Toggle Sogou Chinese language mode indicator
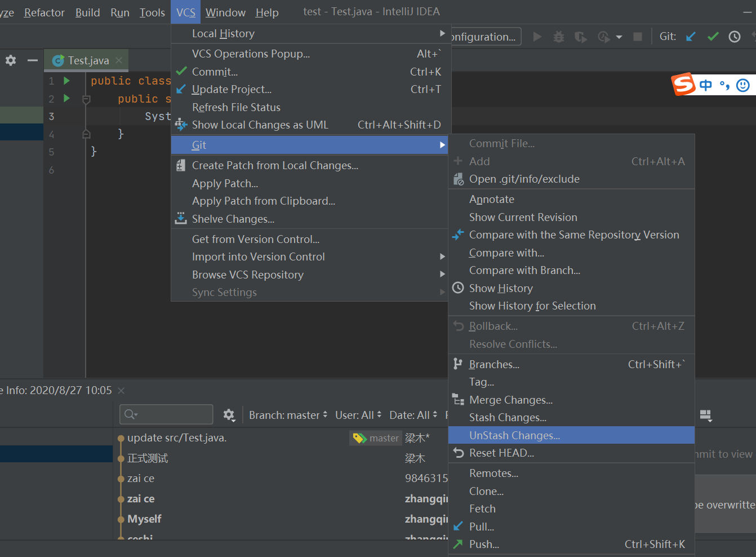This screenshot has height=557, width=756. [x=706, y=85]
